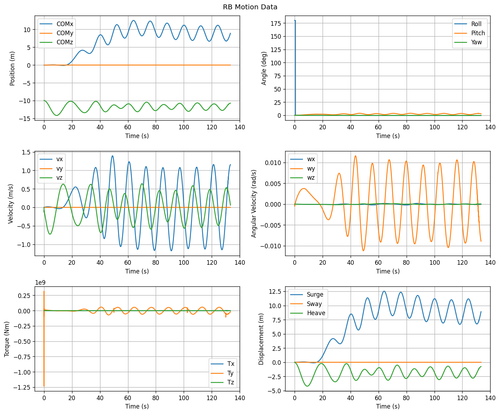Choose the wy legend entry
Image resolution: width=500 pixels, height=414 pixels.
coord(302,169)
